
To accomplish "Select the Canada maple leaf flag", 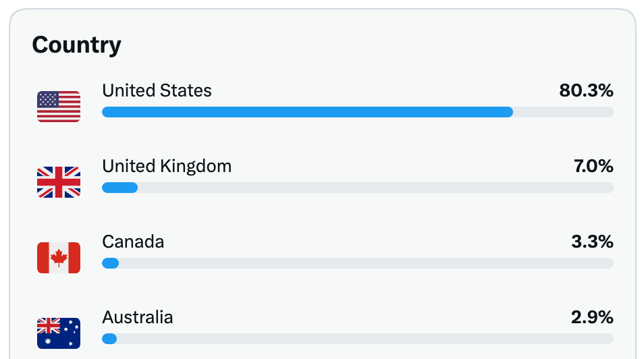I will coord(59,258).
